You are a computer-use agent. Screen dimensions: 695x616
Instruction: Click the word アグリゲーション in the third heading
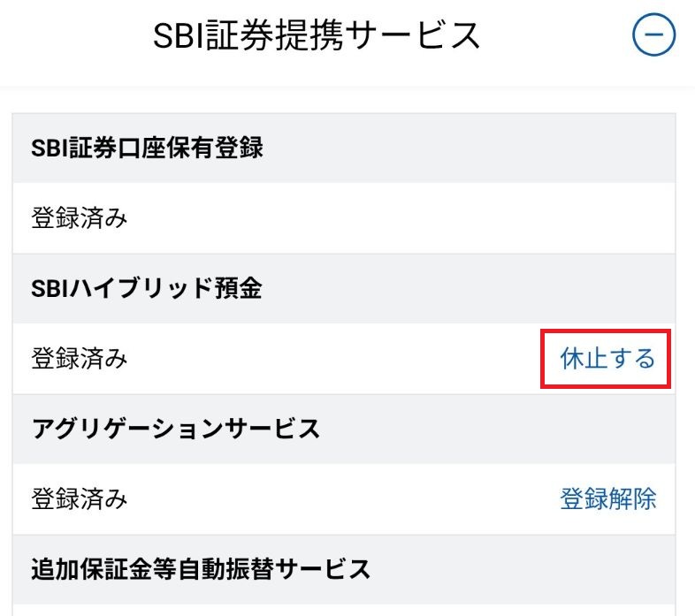129,430
